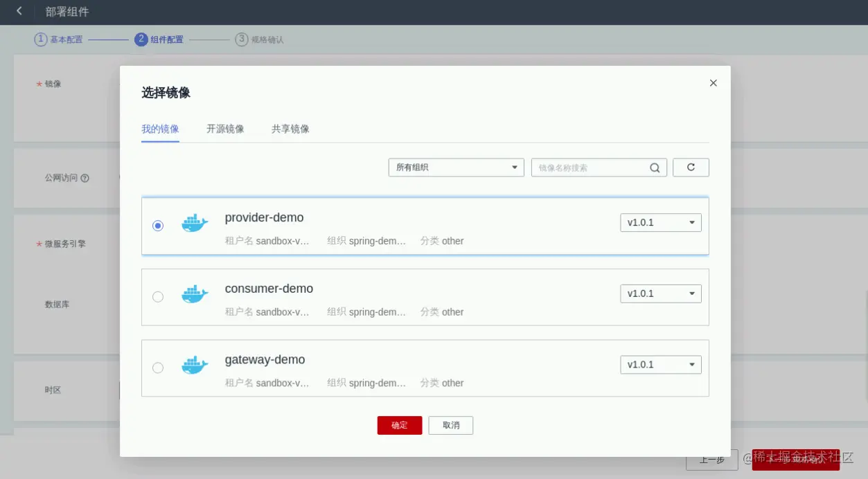
Task: Click step 1 基本配置 in the wizard
Action: pyautogui.click(x=59, y=39)
